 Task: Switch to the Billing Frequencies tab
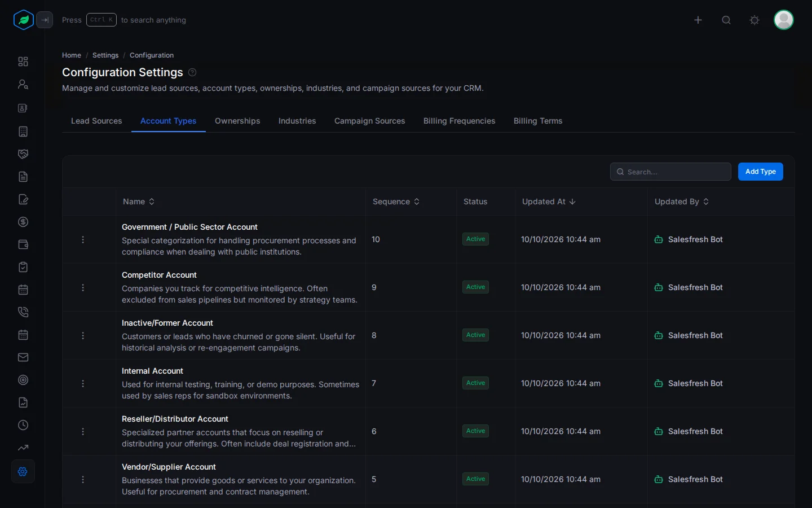[460, 121]
